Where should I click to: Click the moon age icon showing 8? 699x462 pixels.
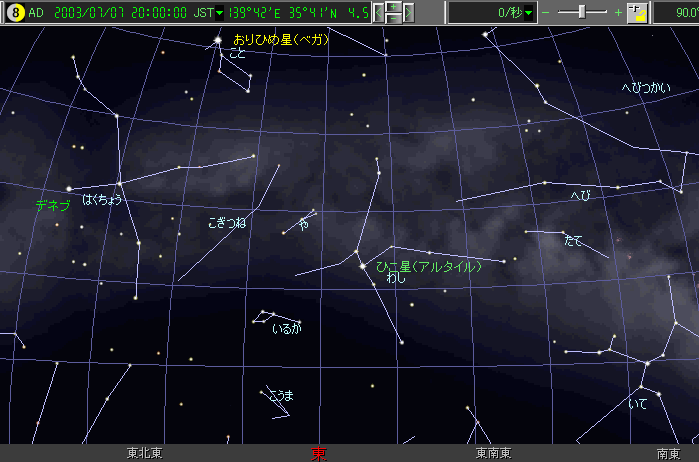point(14,13)
